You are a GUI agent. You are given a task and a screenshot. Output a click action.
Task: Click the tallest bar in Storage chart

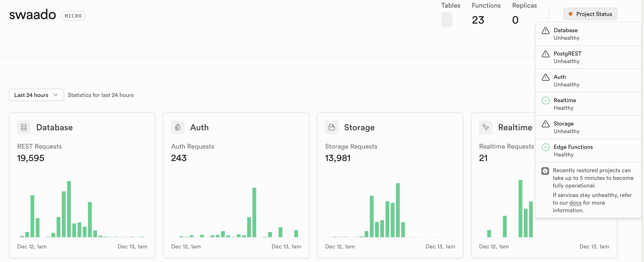coord(398,210)
